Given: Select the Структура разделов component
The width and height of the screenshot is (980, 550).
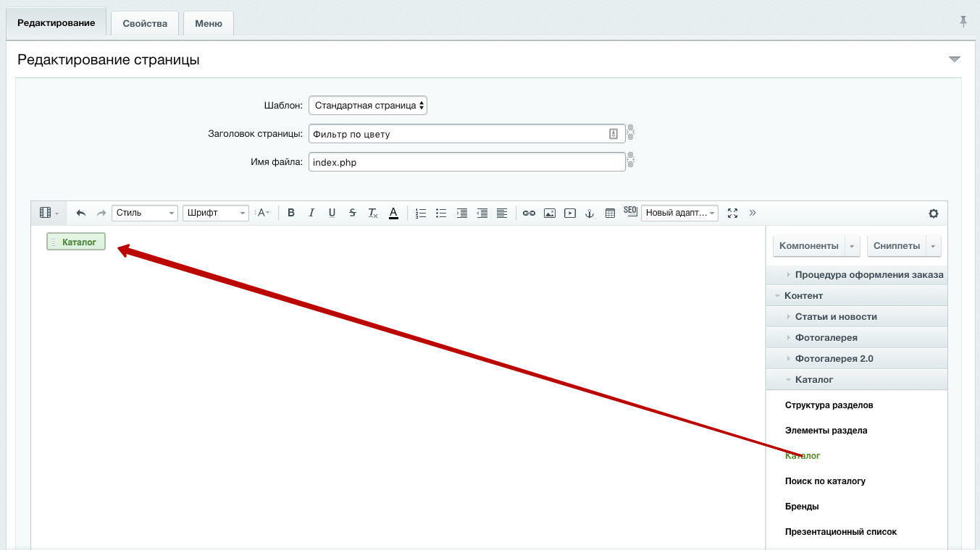Looking at the screenshot, I should click(x=829, y=405).
